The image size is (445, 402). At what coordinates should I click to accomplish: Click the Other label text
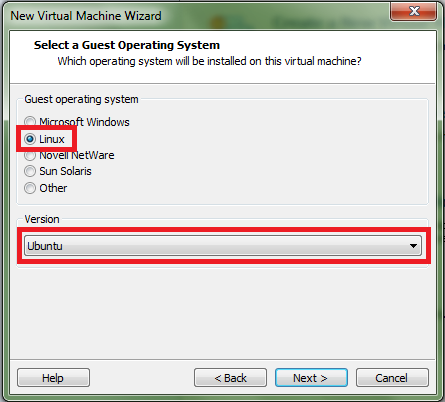53,188
